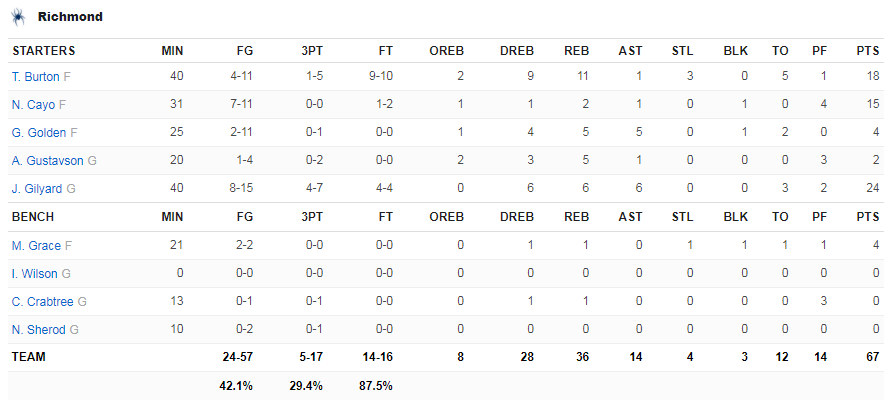891x401 pixels.
Task: Click the starters MIN column header
Action: (x=173, y=51)
